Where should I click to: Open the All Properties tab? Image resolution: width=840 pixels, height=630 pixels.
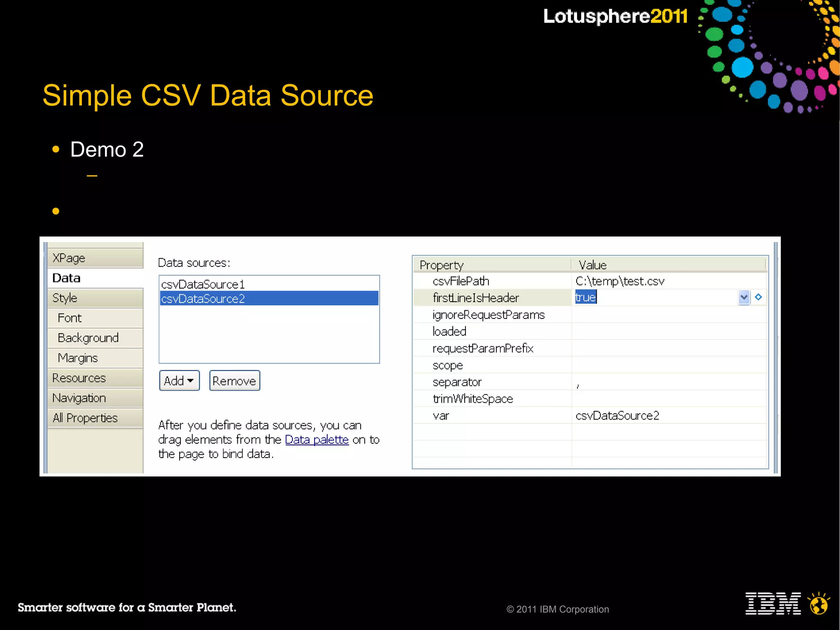[95, 418]
